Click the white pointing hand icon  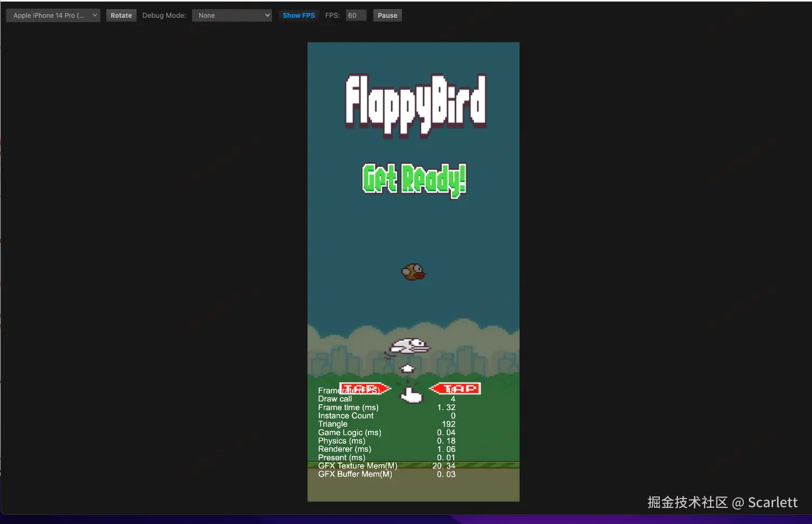pyautogui.click(x=411, y=396)
